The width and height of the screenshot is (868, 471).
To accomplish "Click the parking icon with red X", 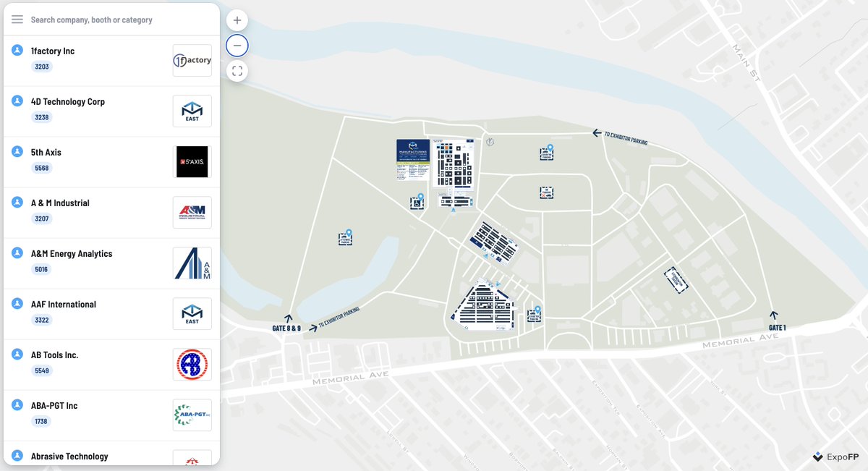I will pos(546,192).
